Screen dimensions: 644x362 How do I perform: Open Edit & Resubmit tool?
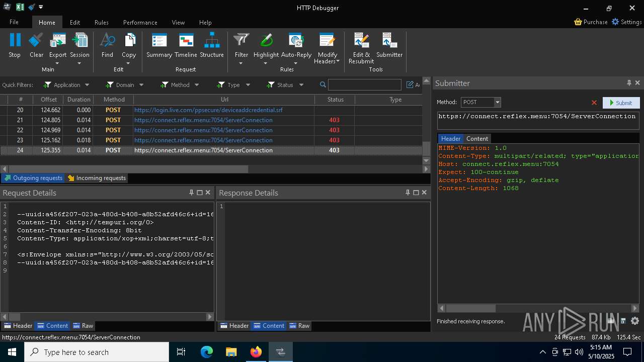pyautogui.click(x=361, y=48)
